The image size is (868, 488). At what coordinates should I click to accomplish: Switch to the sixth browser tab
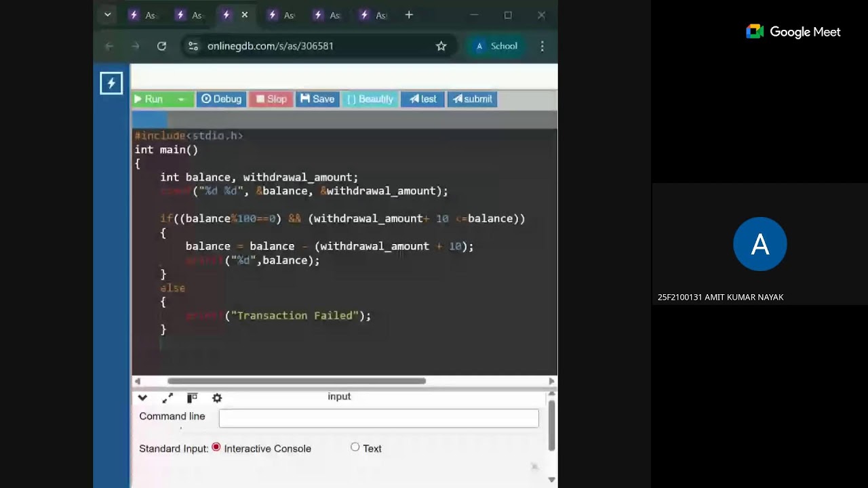point(373,15)
